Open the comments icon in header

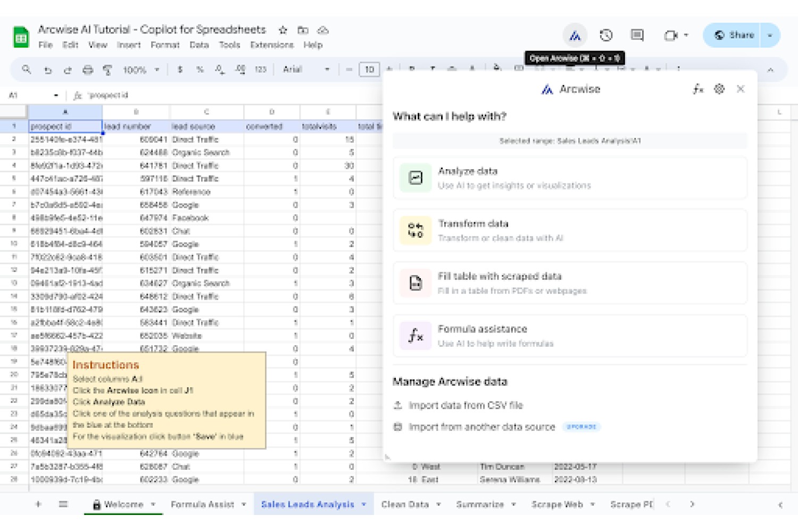(637, 36)
